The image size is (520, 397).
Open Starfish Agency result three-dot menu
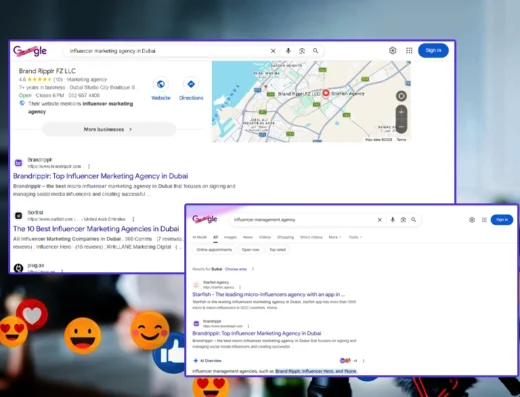(x=240, y=287)
